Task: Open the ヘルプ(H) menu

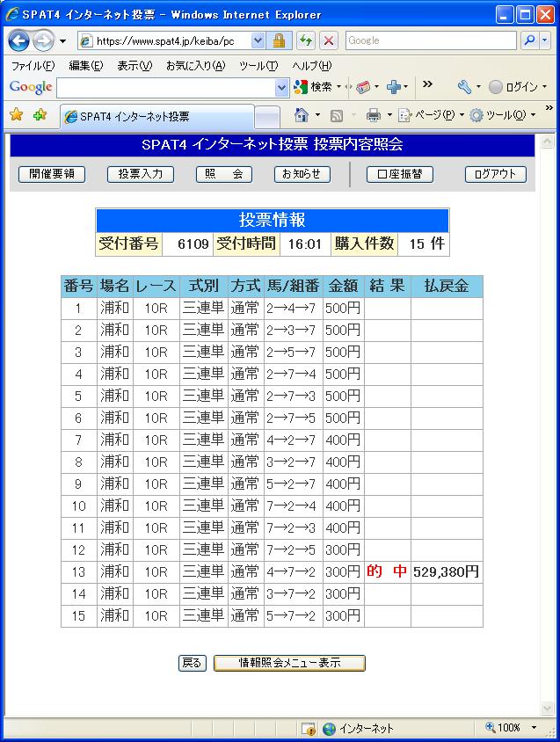Action: (x=311, y=65)
